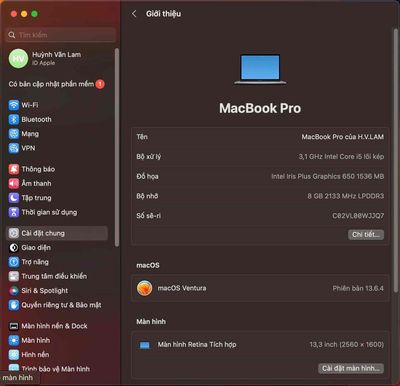Click the macOS Ventura logo icon
400x386 pixels.
pos(145,288)
